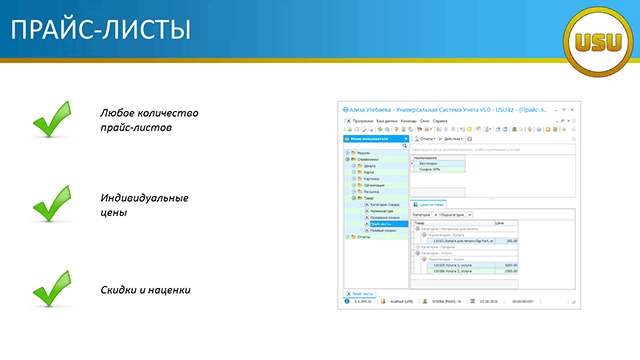Click the yellow sticky note toolbar icon
This screenshot has height=360, width=640.
coord(469,129)
